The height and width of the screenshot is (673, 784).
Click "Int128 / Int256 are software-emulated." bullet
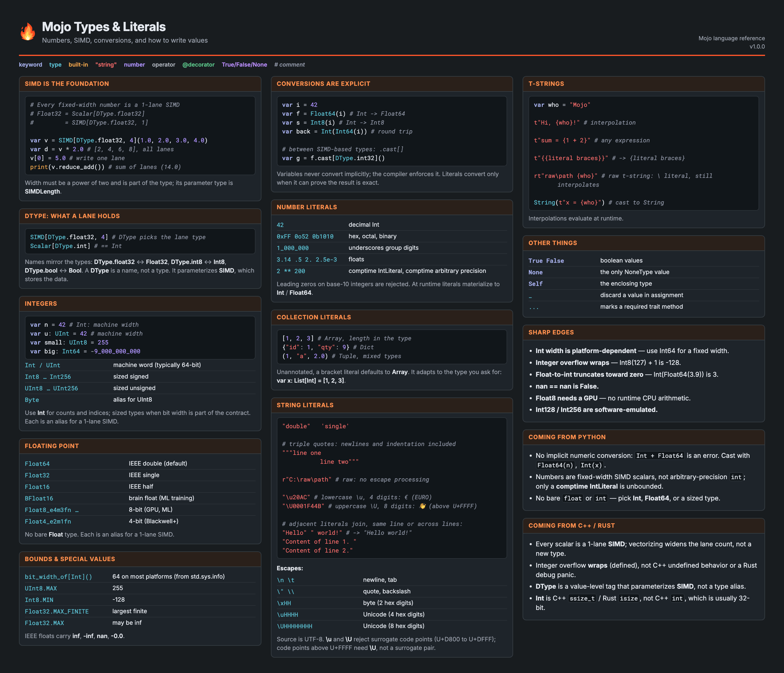pyautogui.click(x=597, y=410)
